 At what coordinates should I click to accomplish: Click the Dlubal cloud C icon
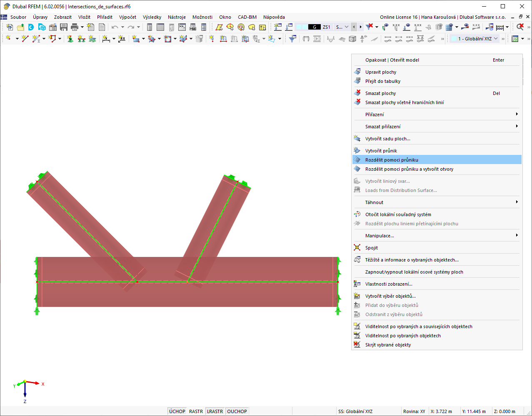[x=31, y=27]
